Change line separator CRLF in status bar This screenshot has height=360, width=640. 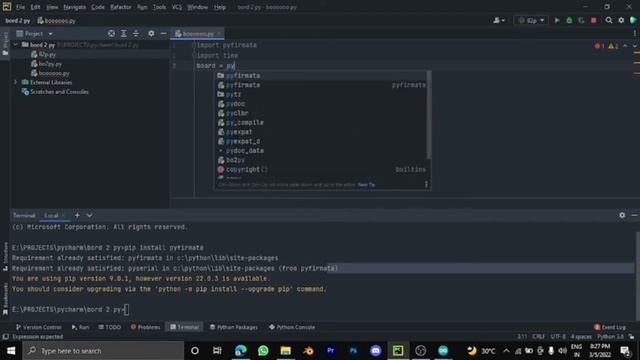click(539, 337)
